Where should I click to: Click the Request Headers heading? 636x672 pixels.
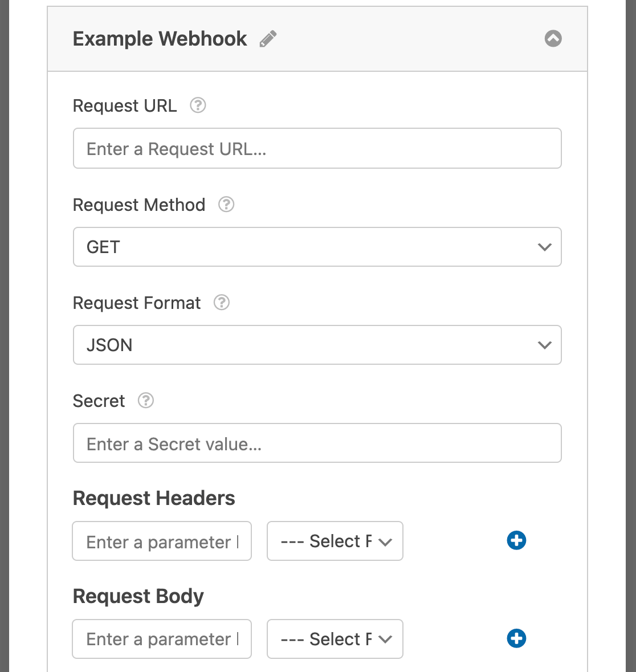coord(154,498)
